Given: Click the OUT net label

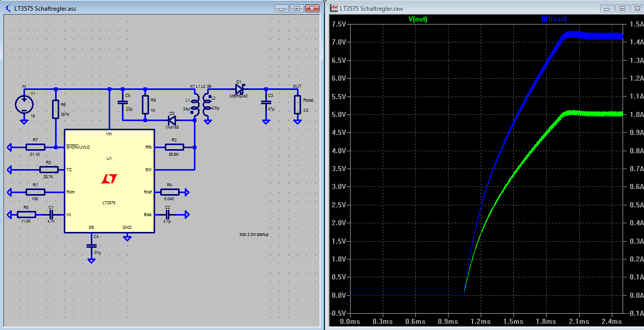Looking at the screenshot, I should [297, 86].
